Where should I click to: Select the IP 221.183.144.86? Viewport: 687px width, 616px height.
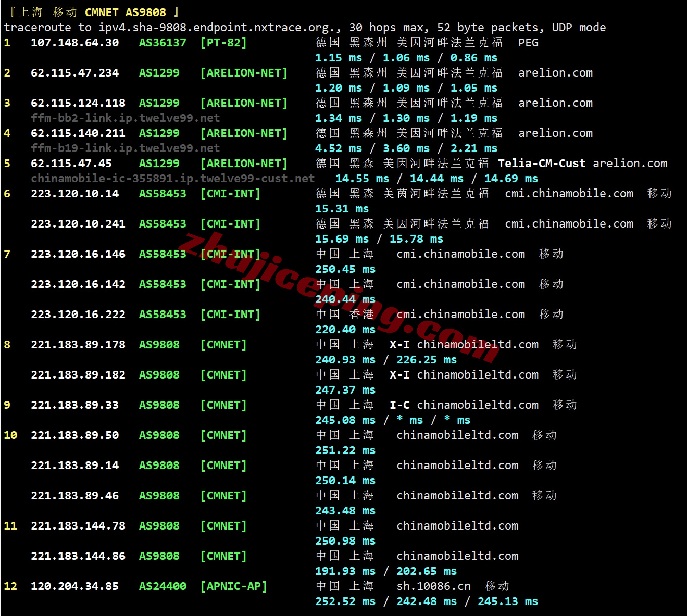click(x=78, y=556)
